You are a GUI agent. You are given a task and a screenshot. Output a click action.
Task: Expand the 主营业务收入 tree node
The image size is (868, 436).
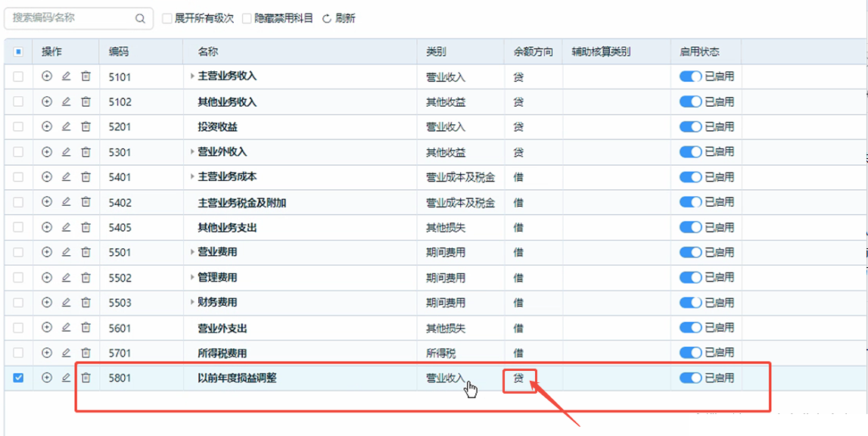pyautogui.click(x=192, y=76)
